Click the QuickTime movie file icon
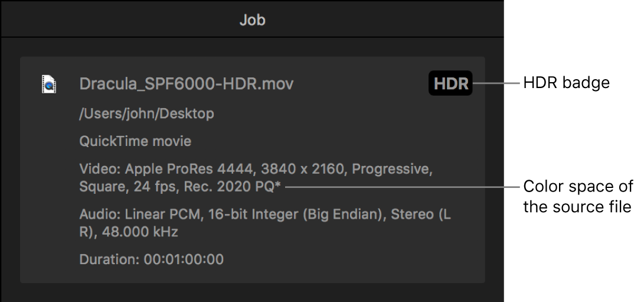 click(x=49, y=85)
